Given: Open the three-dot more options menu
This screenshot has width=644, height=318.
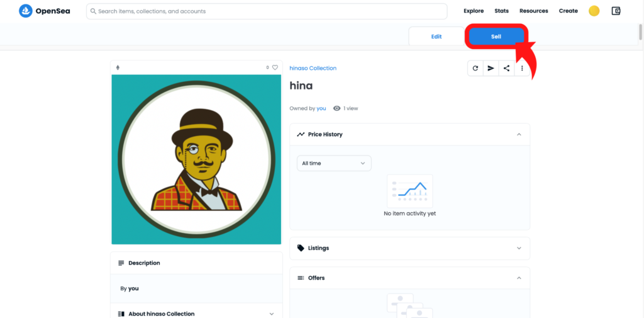Looking at the screenshot, I should pos(522,68).
